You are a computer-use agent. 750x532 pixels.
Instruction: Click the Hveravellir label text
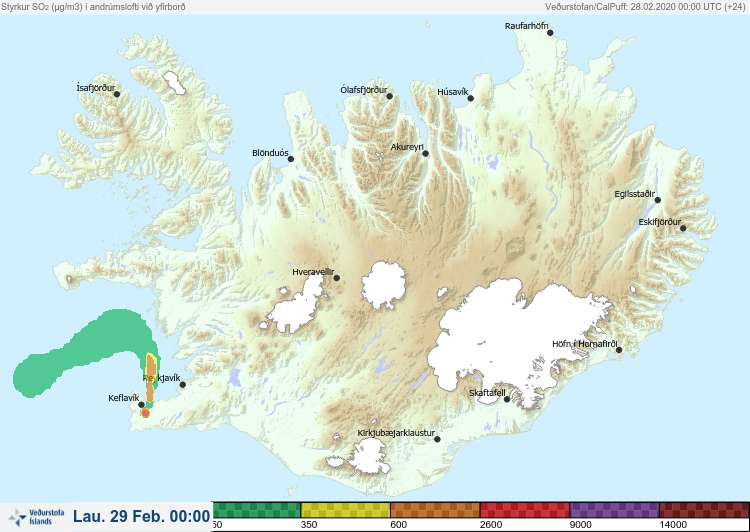tap(313, 272)
